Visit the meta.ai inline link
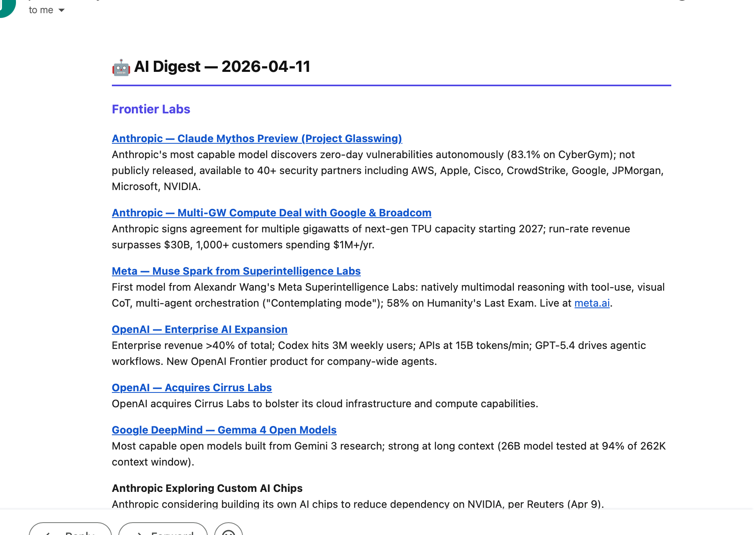The height and width of the screenshot is (535, 756). coord(592,303)
